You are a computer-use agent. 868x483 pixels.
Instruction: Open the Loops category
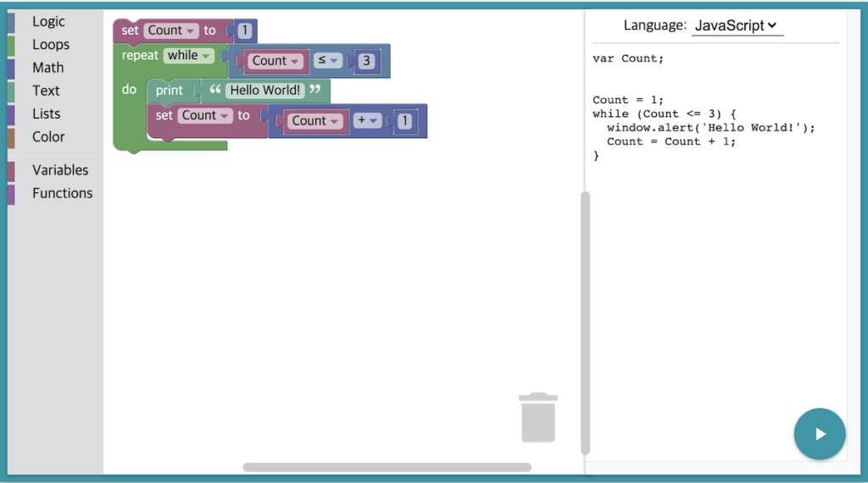point(51,44)
